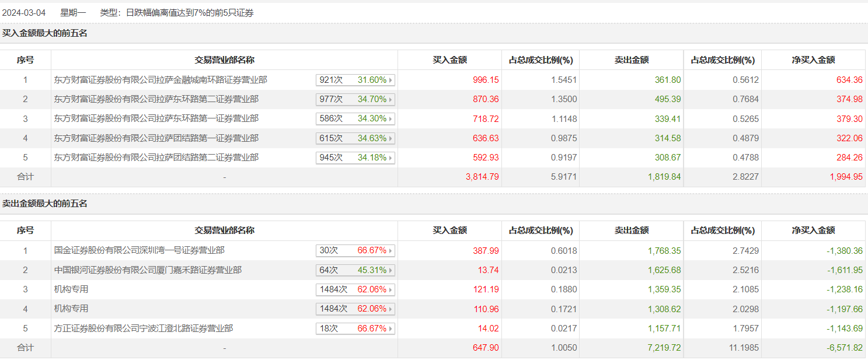868x360 pixels.
Task: Open the 586次 34.30% stats popup
Action: tap(355, 118)
